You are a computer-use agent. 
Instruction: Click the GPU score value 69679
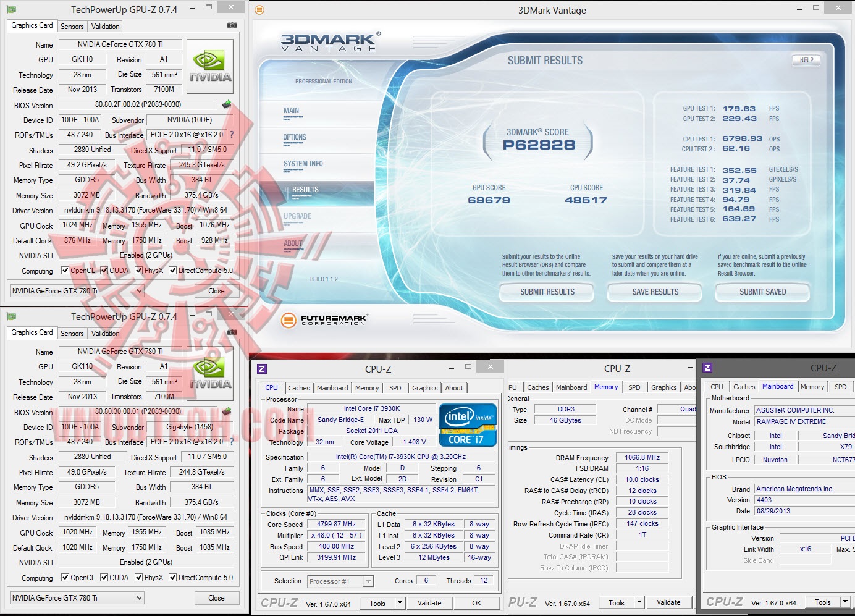point(489,200)
